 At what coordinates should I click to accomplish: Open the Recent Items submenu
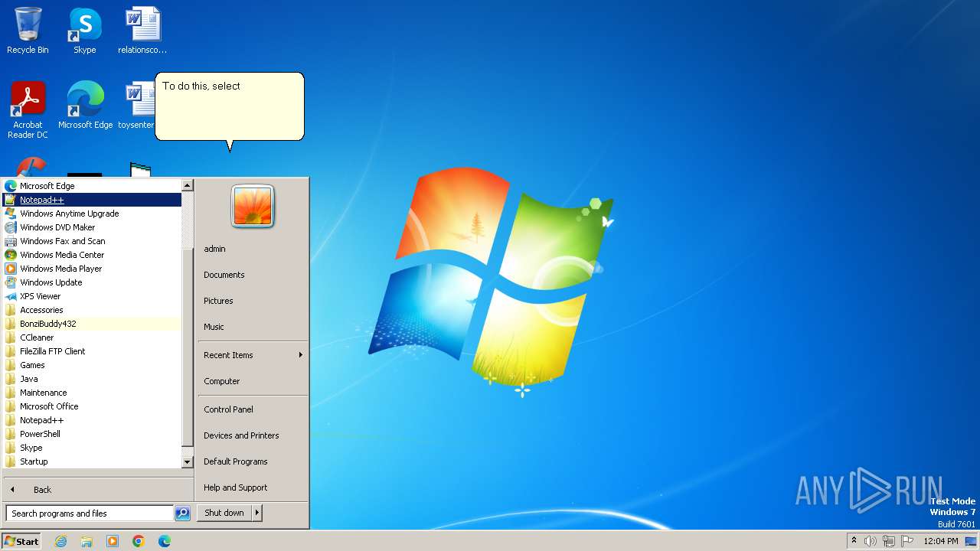(x=253, y=355)
